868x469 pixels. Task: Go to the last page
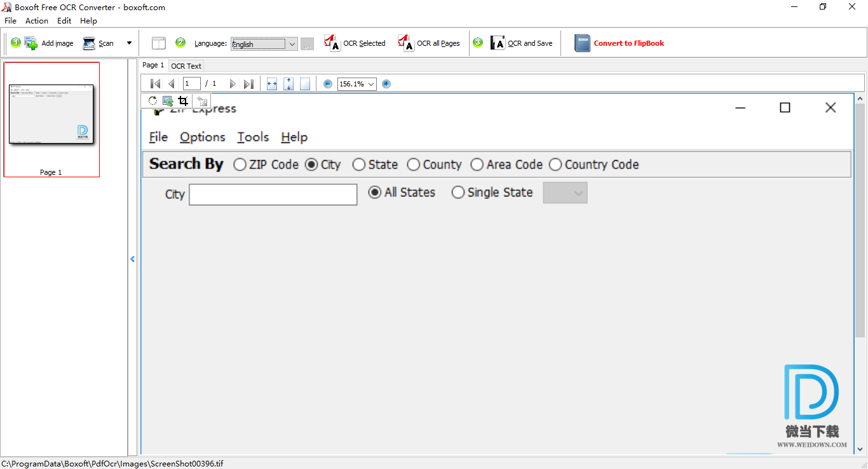click(x=248, y=84)
